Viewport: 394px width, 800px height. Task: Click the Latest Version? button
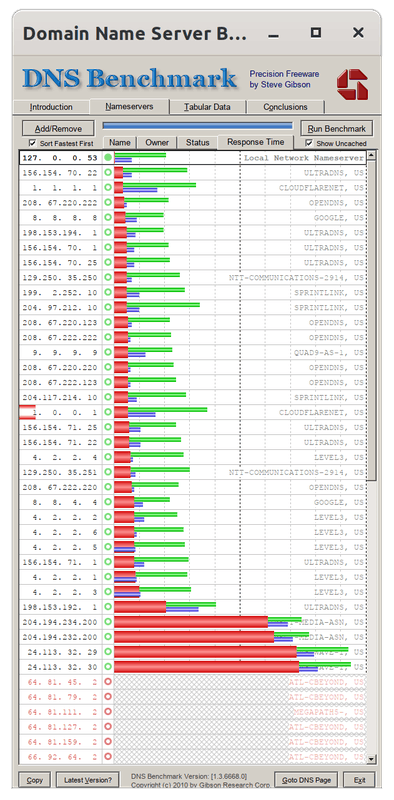tap(87, 780)
